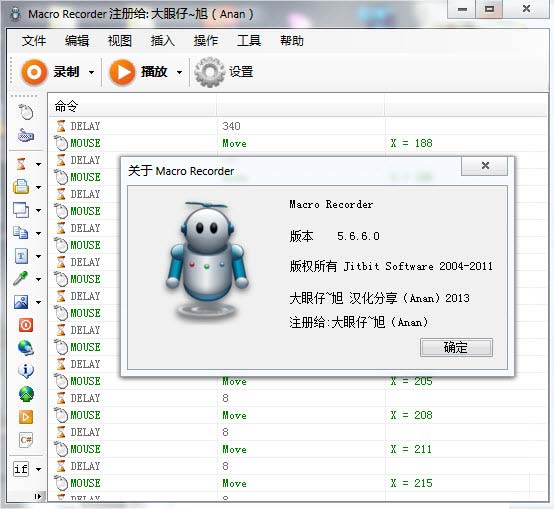Screen dimensions: 554x509
Task: Expand sidebar overflow chevron at bottom
Action: (x=38, y=497)
